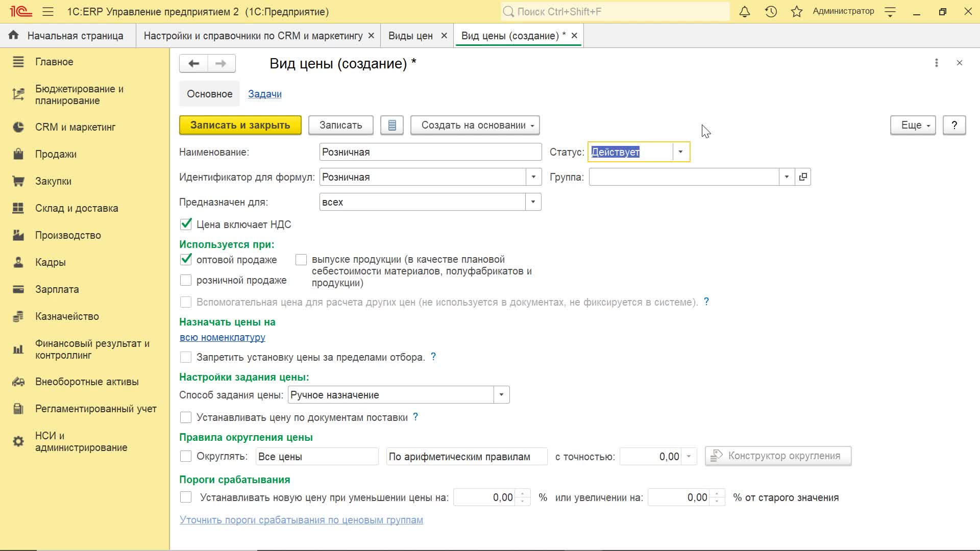Image resolution: width=980 pixels, height=551 pixels.
Task: Uncheck оптовой продаже checkbox
Action: point(186,259)
